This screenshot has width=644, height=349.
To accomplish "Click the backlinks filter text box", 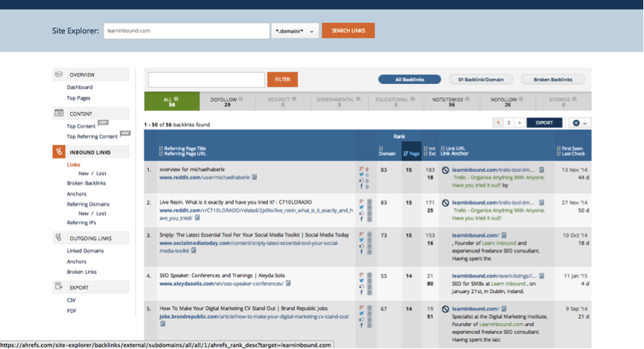I will [x=206, y=80].
